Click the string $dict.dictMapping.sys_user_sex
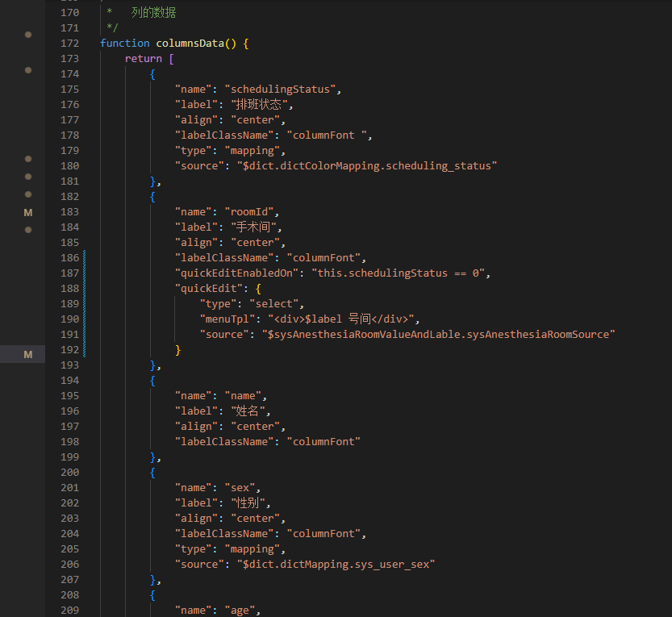 click(x=336, y=565)
